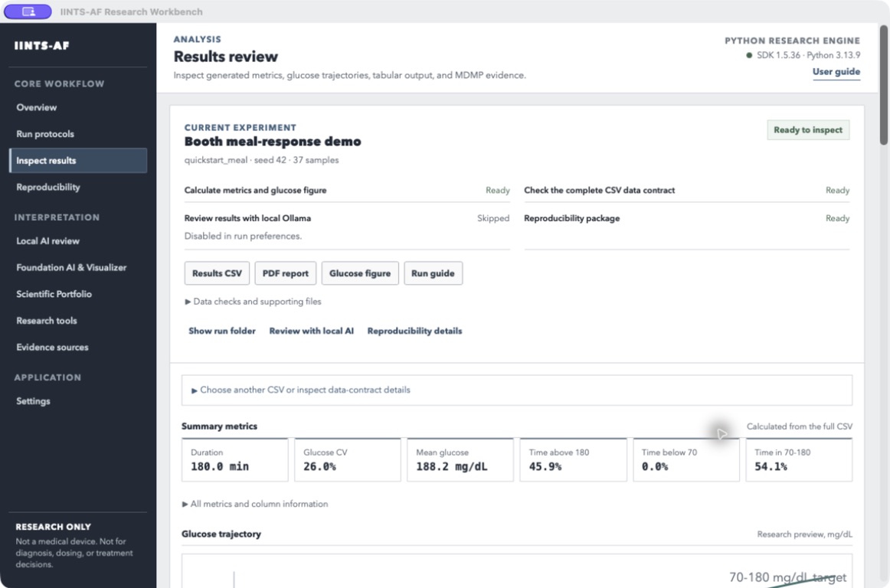Viewport: 890px width, 588px height.
Task: Open Foundation AI & Visualizer
Action: (x=71, y=267)
